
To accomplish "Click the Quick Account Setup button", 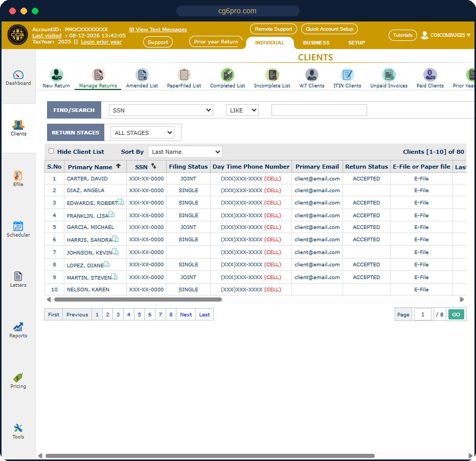I will pyautogui.click(x=329, y=29).
